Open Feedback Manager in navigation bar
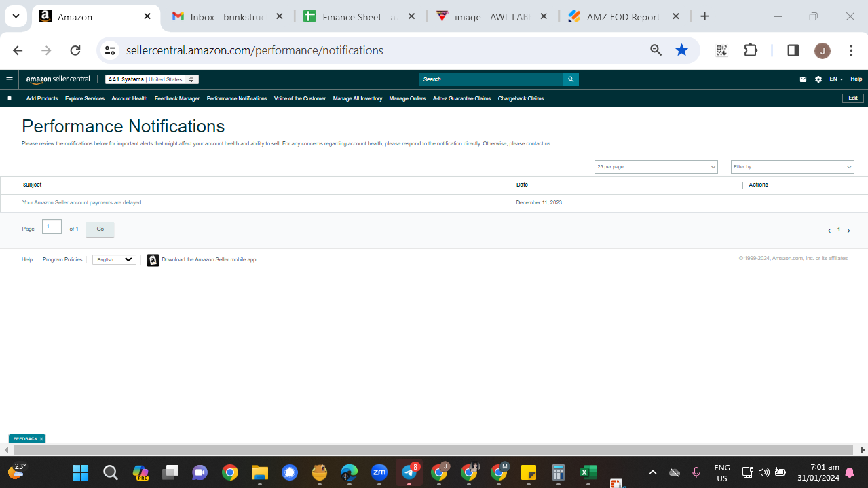The width and height of the screenshot is (868, 488). (177, 98)
